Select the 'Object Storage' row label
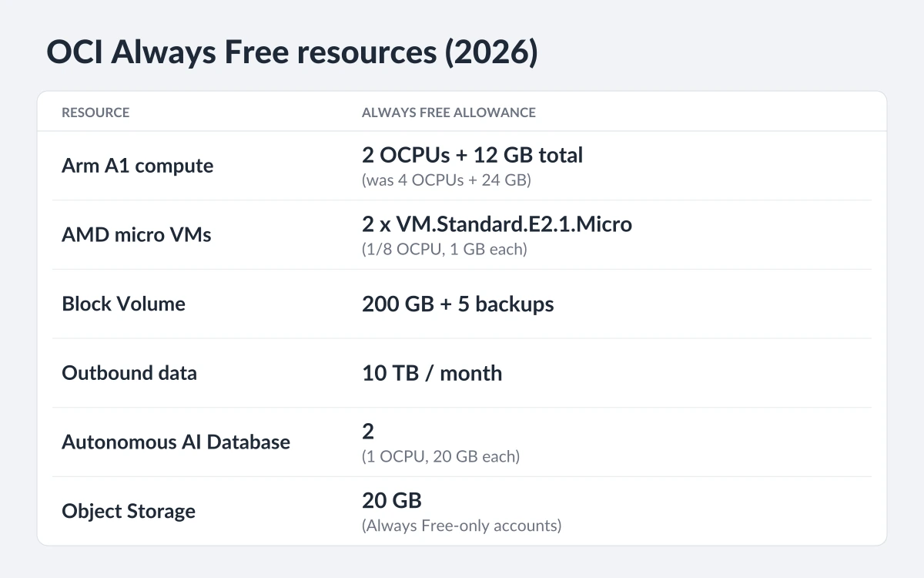 tap(129, 511)
